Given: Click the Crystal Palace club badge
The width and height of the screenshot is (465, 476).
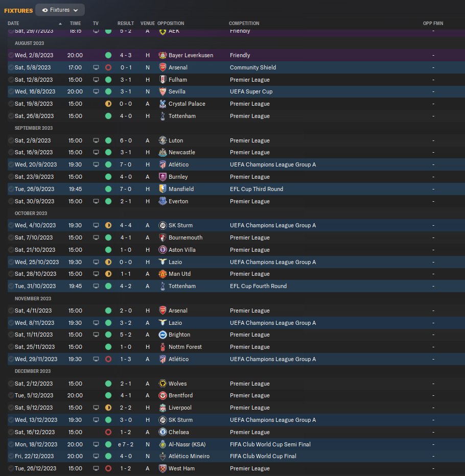Looking at the screenshot, I should pos(163,104).
